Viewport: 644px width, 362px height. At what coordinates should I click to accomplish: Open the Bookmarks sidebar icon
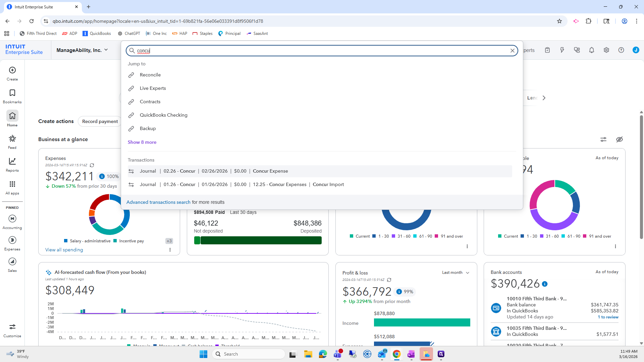point(12,93)
